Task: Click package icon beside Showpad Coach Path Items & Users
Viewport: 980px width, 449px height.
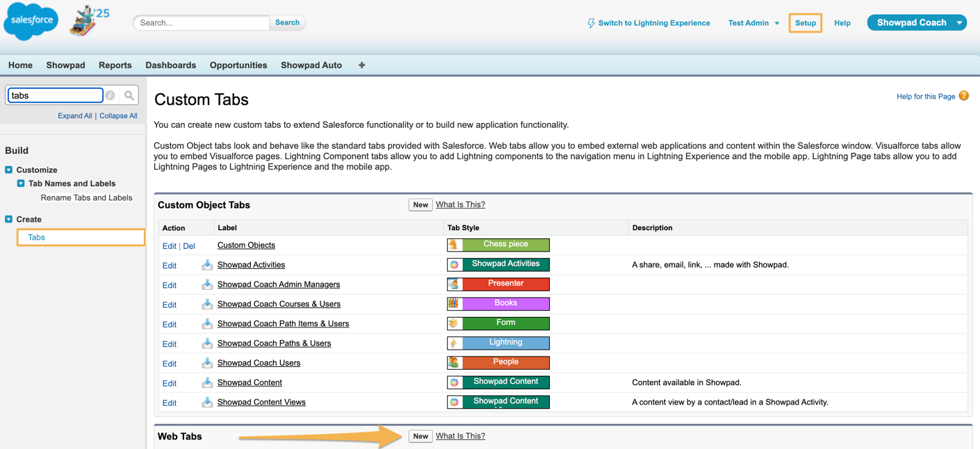Action: 207,324
